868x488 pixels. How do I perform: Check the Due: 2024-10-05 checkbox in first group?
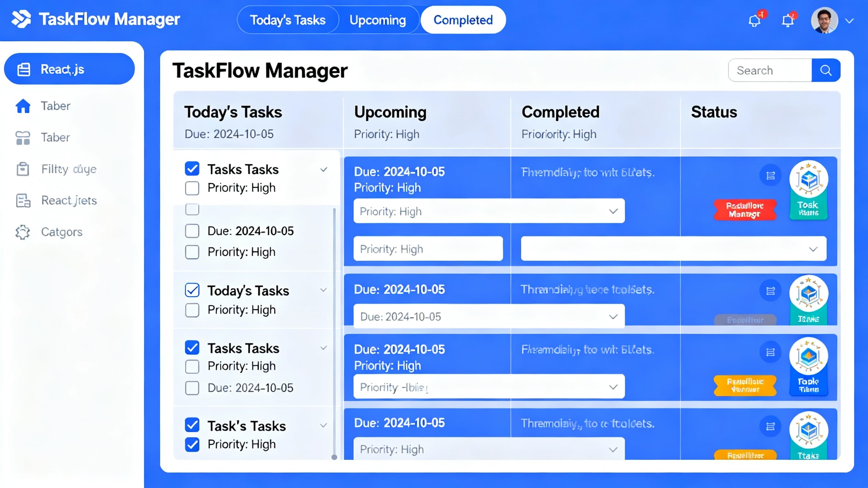coord(192,231)
